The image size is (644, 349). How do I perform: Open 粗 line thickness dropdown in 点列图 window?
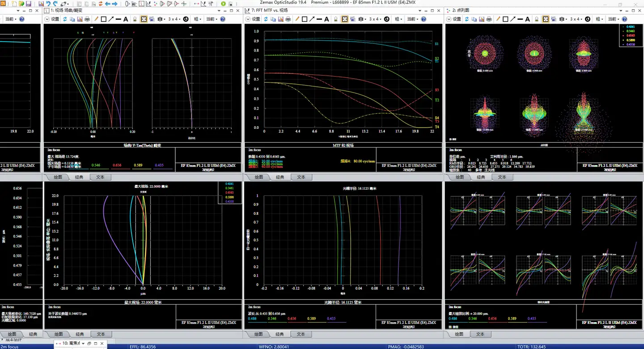click(599, 19)
